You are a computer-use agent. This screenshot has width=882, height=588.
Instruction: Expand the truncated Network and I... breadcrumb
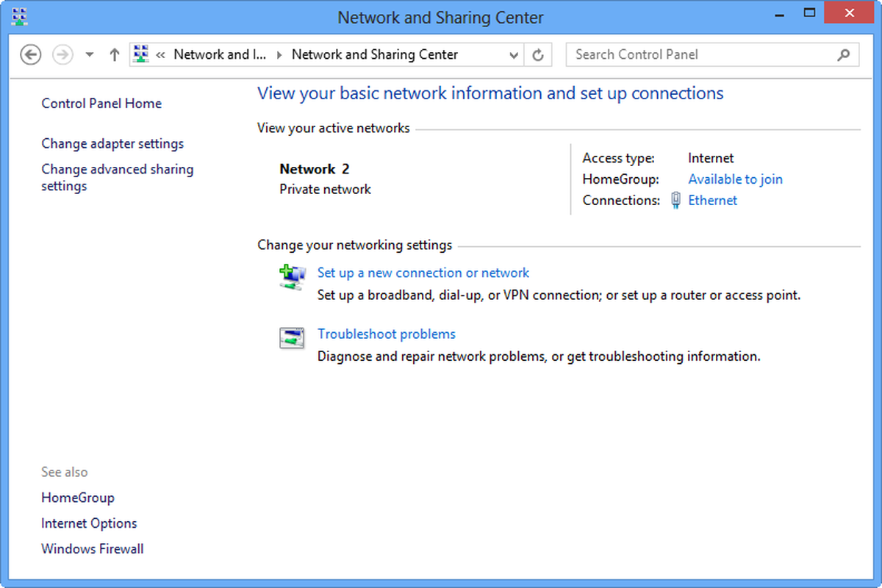tap(220, 54)
